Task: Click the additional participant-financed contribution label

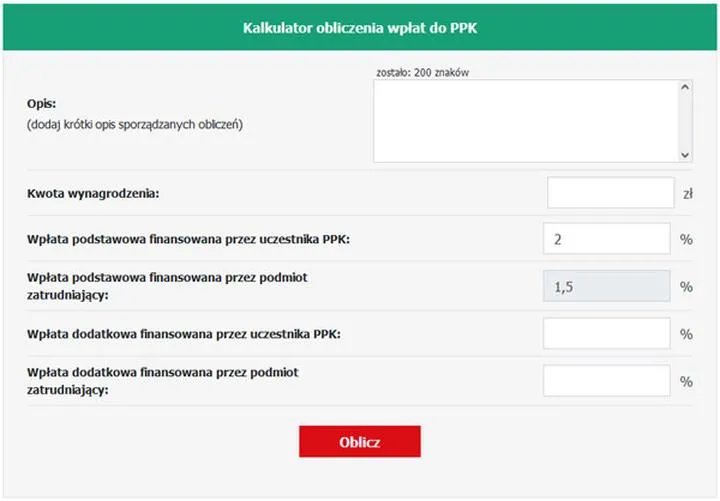Action: coord(185,334)
